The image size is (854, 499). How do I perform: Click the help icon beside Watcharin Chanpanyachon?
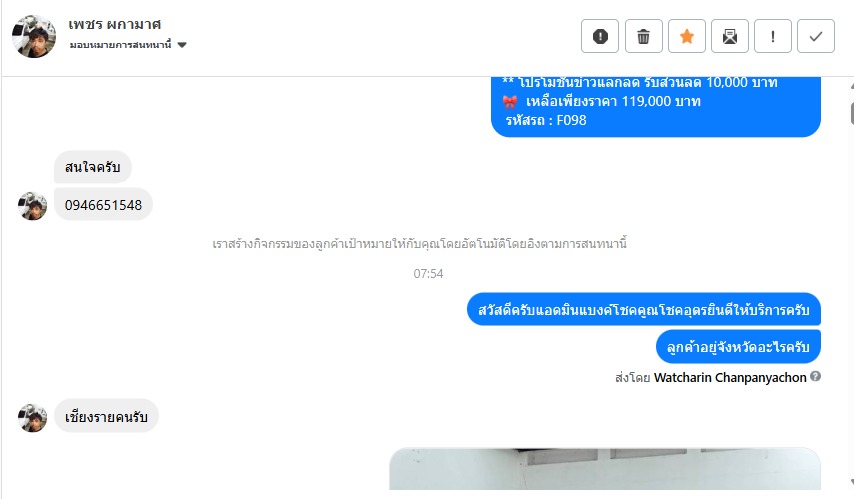(815, 376)
